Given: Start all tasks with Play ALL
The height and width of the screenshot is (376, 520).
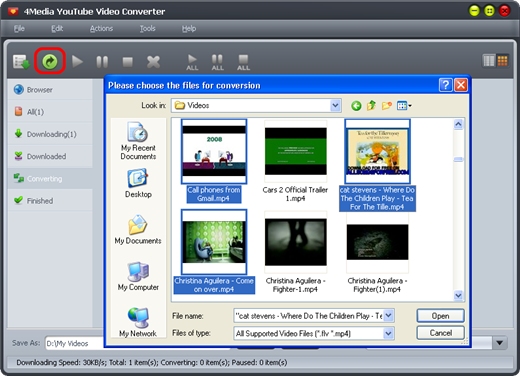Looking at the screenshot, I should [x=192, y=62].
